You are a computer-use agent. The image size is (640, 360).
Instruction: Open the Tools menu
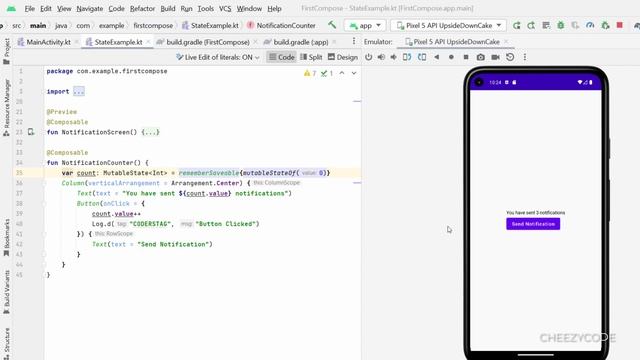[x=205, y=8]
